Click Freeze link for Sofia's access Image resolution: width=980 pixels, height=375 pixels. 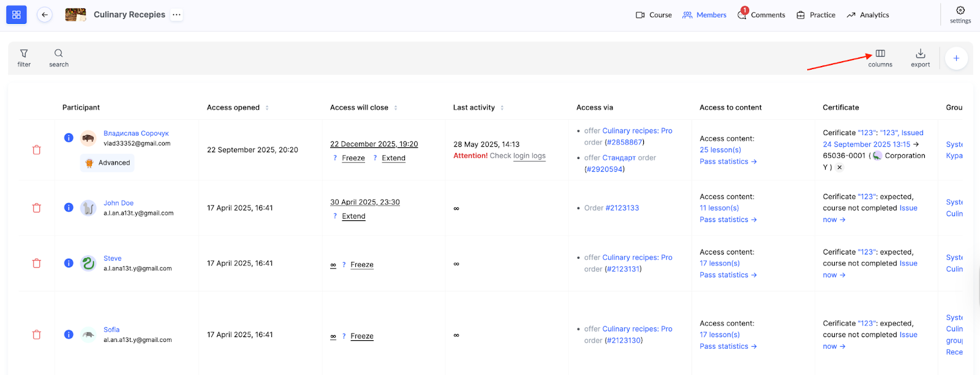coord(361,336)
